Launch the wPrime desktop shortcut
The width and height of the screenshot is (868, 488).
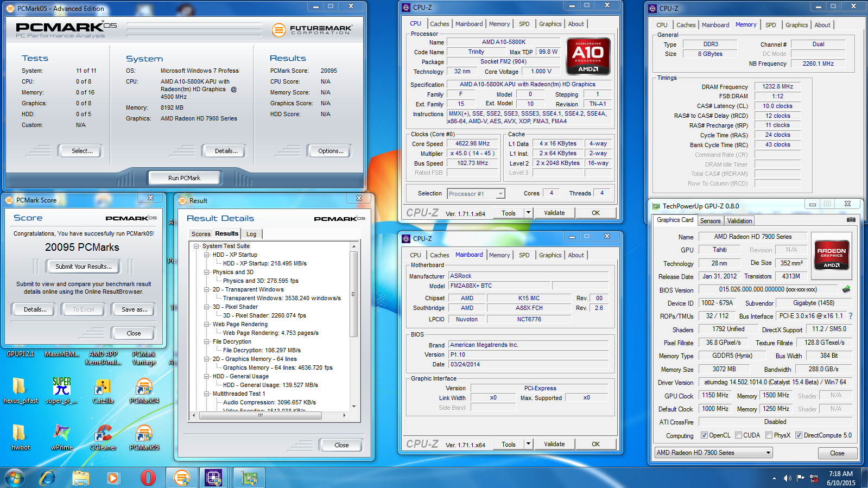61,437
